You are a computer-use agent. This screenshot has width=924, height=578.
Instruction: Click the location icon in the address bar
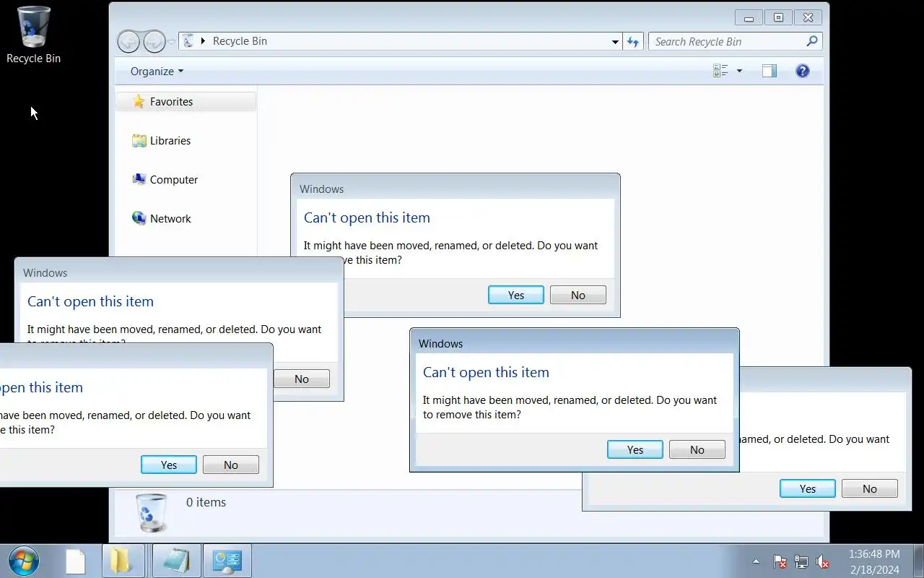(x=188, y=41)
